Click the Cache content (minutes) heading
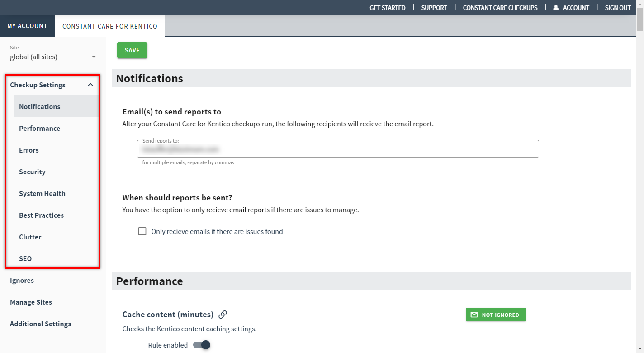 (168, 315)
